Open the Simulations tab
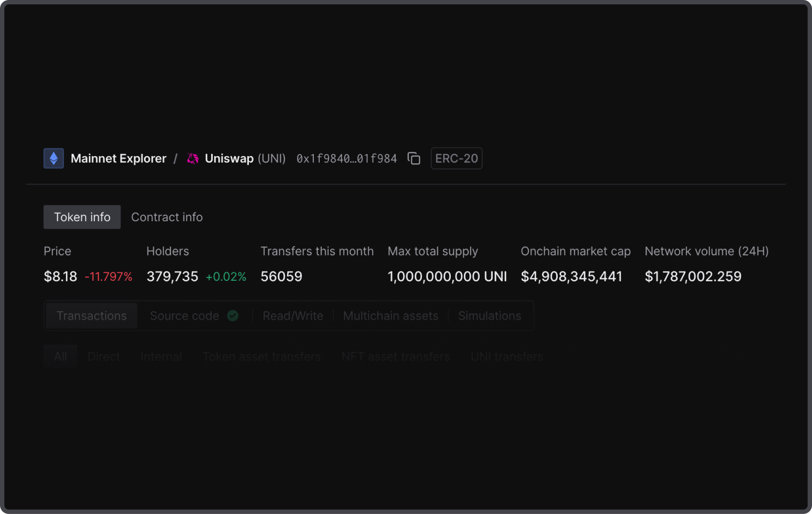Viewport: 812px width, 514px height. pos(489,316)
